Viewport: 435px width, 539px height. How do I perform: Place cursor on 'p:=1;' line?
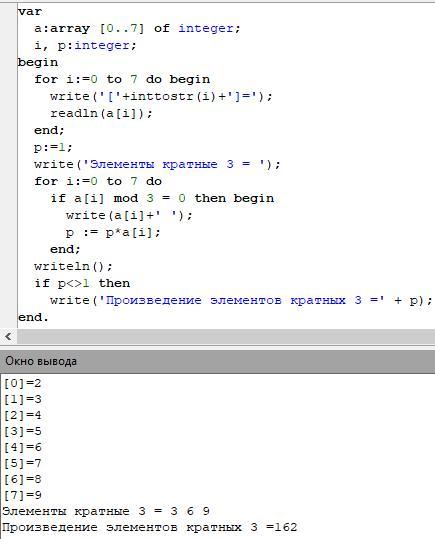[x=53, y=148]
